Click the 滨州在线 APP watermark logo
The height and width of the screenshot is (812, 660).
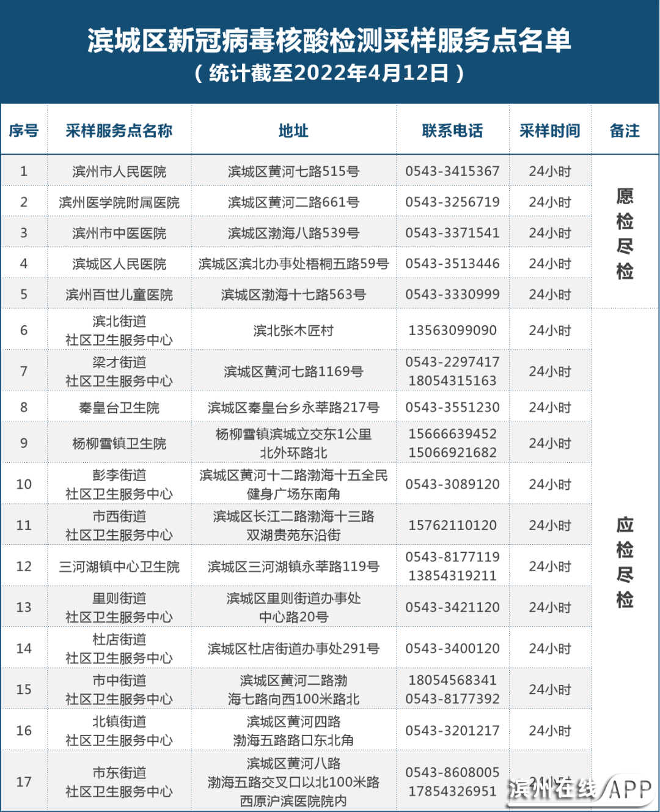pos(581,789)
